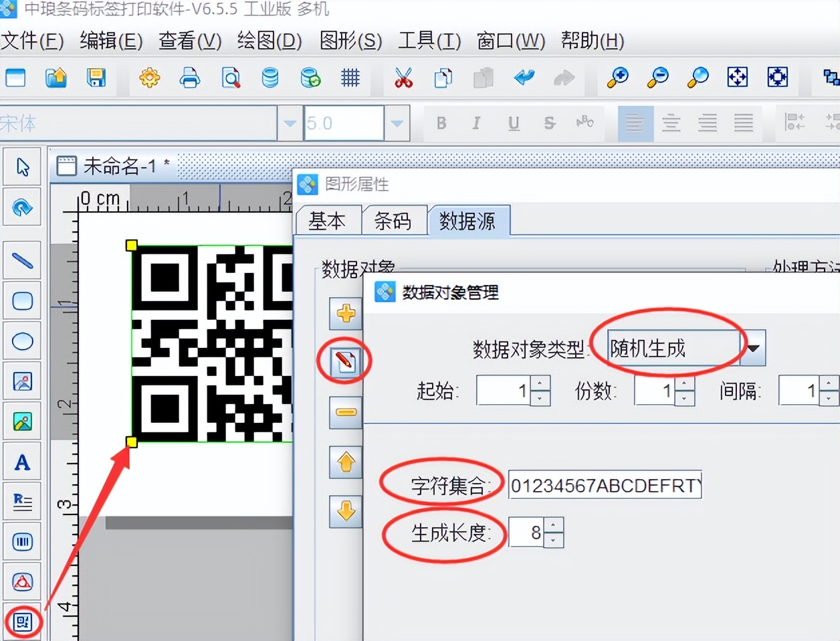Switch to the 基本 tab
Viewport: 840px width, 641px height.
click(327, 221)
